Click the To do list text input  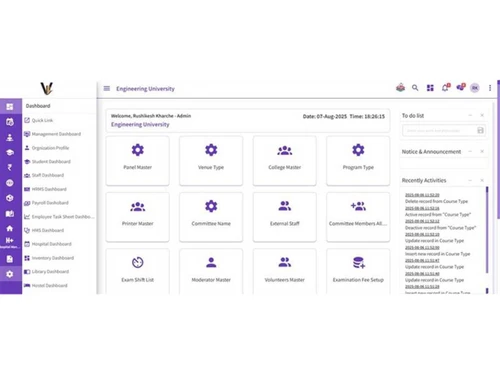click(x=439, y=130)
